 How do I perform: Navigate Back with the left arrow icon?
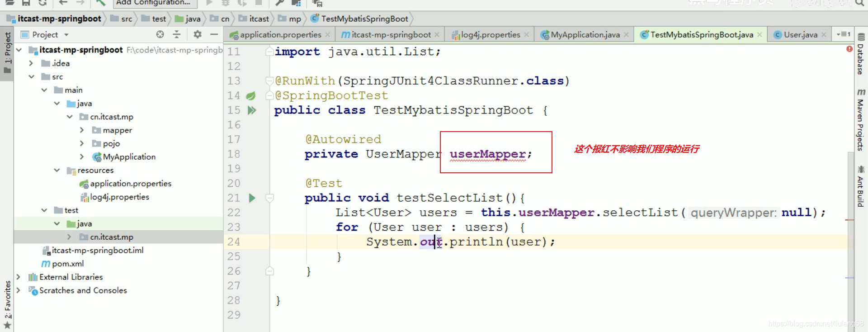[x=63, y=3]
